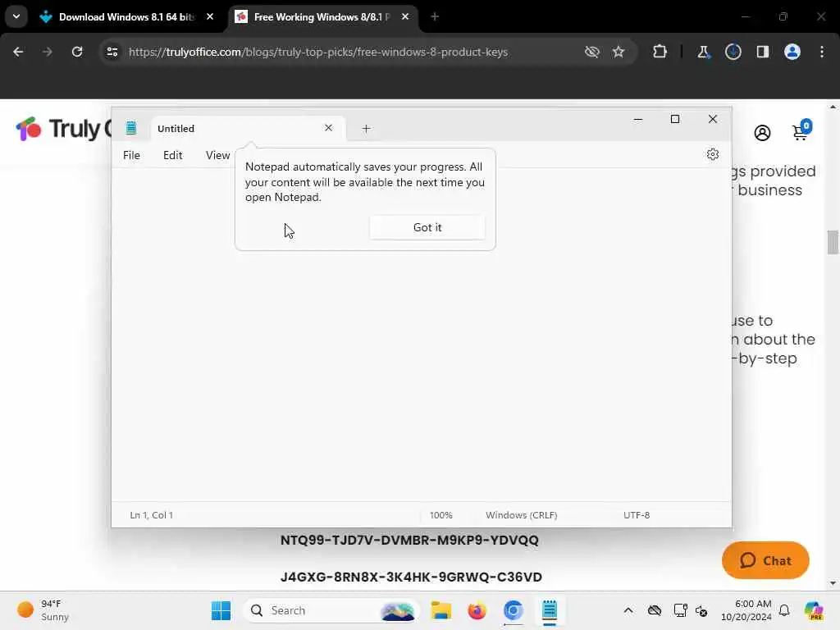Go forward in the browser
The height and width of the screenshot is (630, 840).
(x=47, y=52)
